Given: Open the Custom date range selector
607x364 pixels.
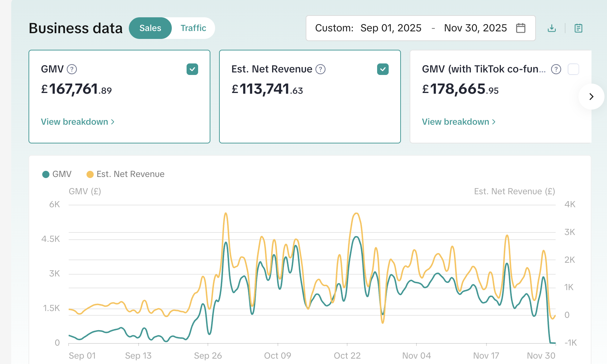Looking at the screenshot, I should click(x=334, y=28).
